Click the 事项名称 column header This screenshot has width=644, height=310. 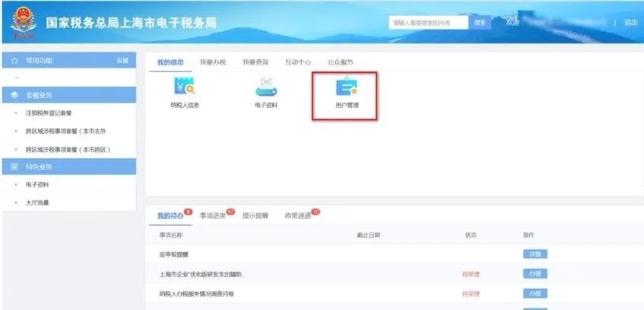point(171,236)
